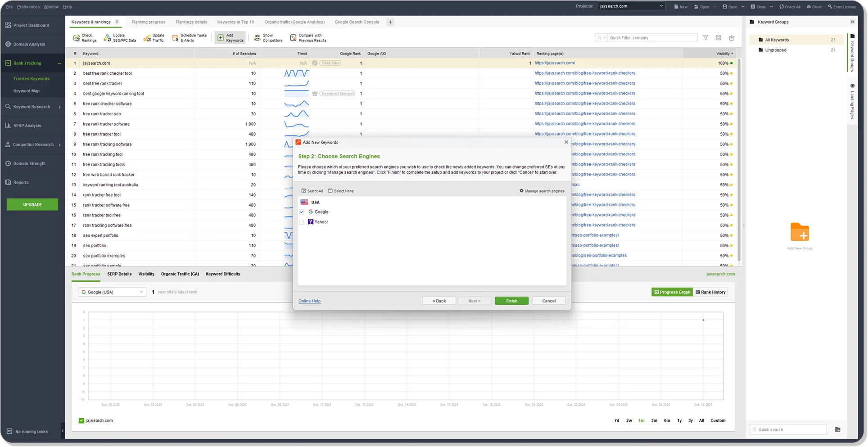
Task: Click the Update Traffic icon
Action: [x=147, y=38]
